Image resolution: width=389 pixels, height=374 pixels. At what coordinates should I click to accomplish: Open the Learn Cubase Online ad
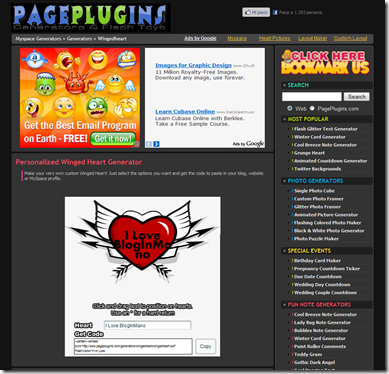coord(185,112)
